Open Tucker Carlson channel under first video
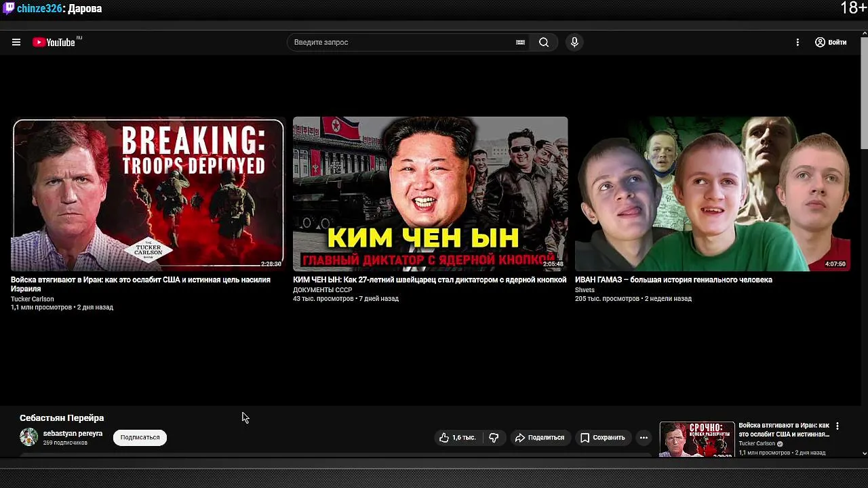Viewport: 868px width, 488px height. [32, 299]
